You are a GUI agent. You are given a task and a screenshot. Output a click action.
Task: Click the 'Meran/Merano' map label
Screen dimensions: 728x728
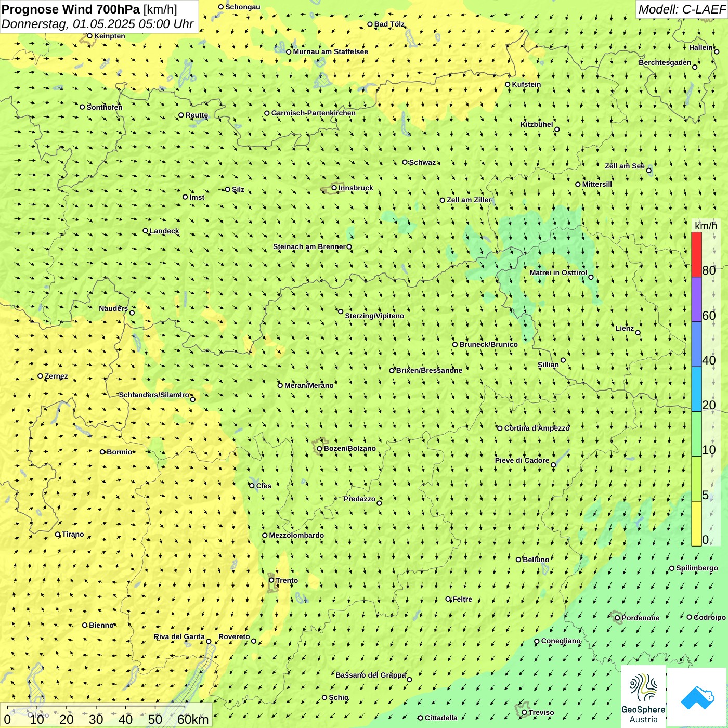coord(309,385)
